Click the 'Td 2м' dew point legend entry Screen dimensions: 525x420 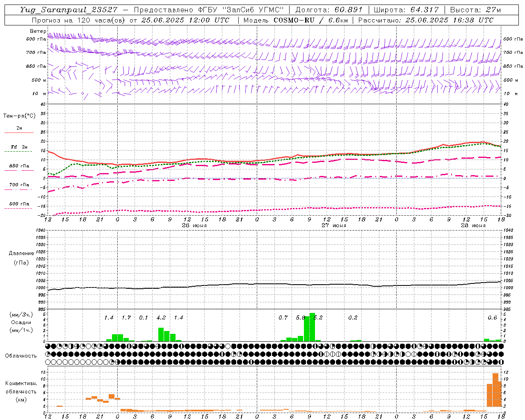[x=19, y=147]
